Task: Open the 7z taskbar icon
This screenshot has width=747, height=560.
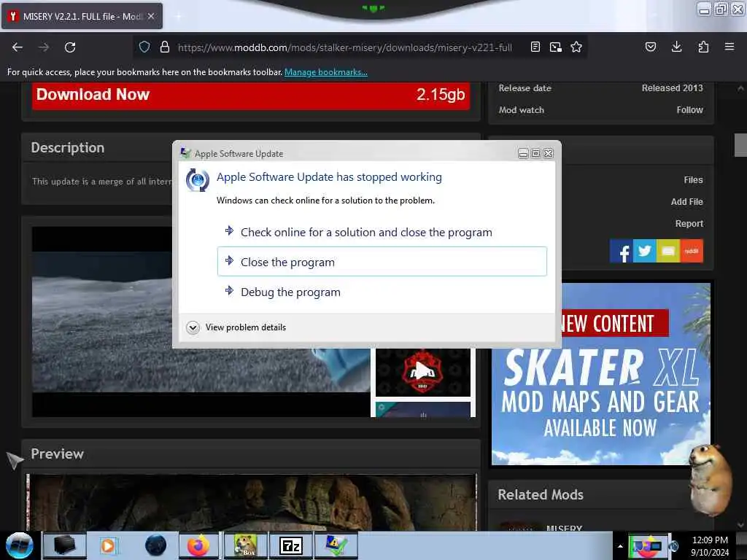Action: coord(291,545)
